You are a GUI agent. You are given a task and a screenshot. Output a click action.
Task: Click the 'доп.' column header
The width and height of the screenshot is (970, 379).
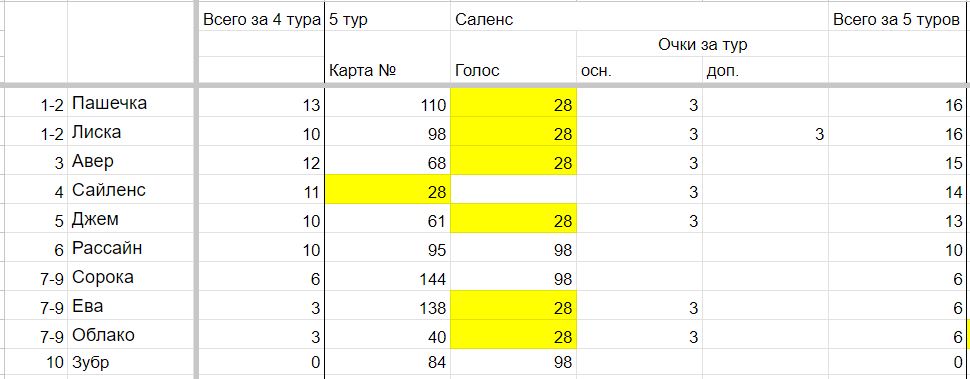pyautogui.click(x=765, y=70)
